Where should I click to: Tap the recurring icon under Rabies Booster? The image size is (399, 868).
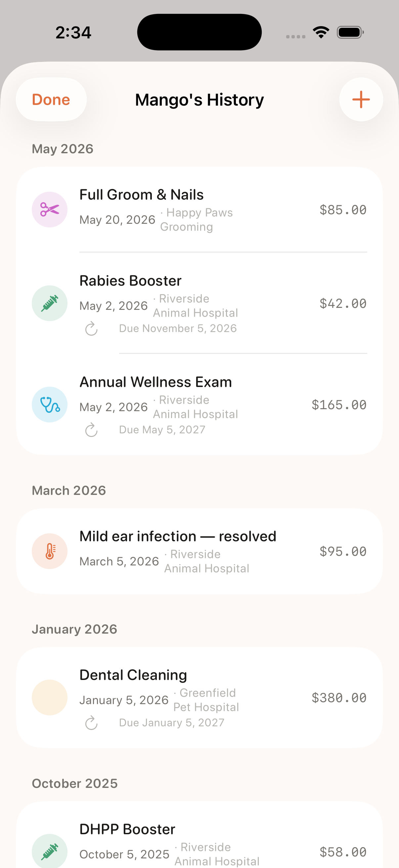(91, 328)
